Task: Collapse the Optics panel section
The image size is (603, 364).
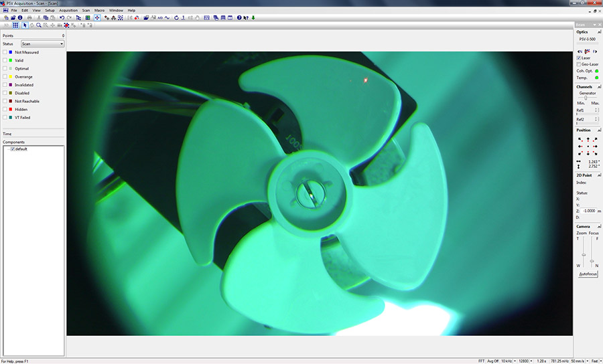Action: [x=599, y=32]
